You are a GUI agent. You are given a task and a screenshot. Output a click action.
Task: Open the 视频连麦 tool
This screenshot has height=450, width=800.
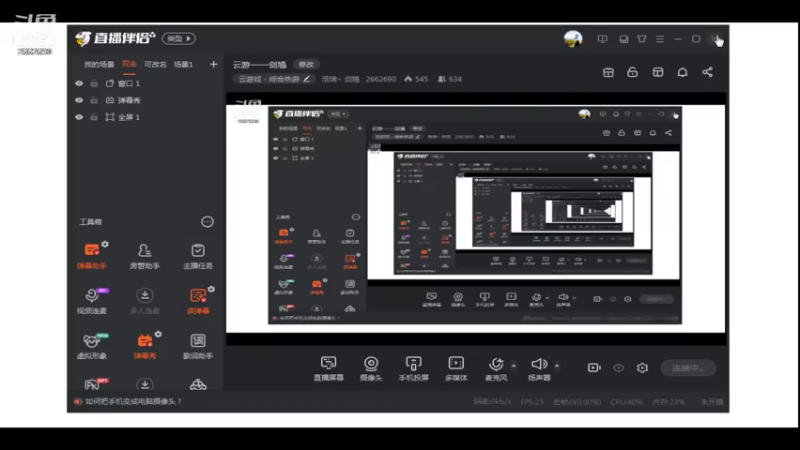click(92, 301)
